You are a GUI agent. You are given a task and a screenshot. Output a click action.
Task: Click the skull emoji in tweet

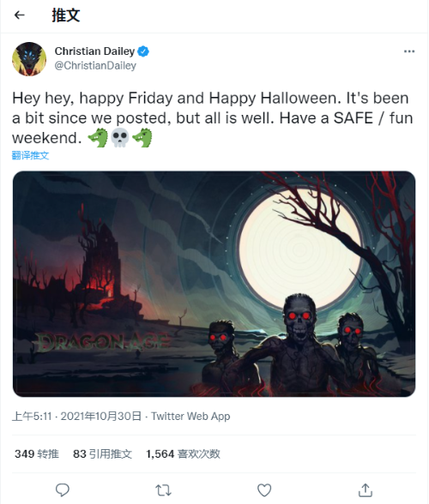pos(120,138)
